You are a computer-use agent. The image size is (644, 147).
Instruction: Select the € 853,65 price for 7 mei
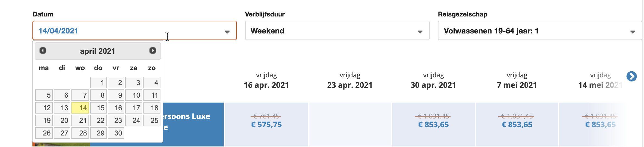click(517, 125)
